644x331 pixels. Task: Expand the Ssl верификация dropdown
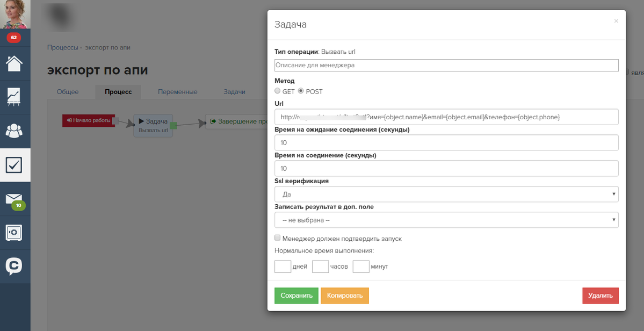[x=446, y=194]
